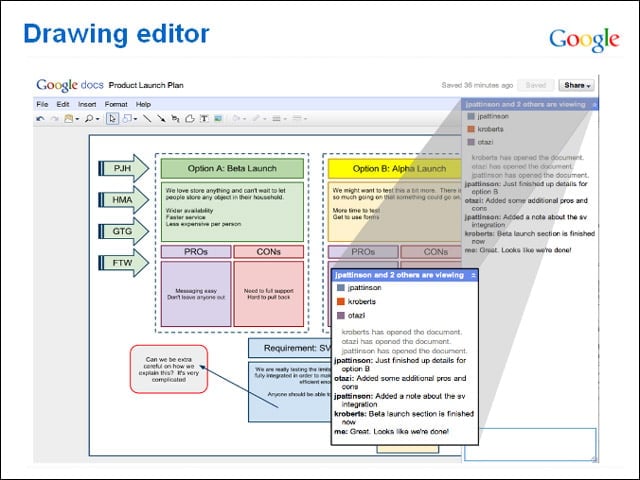Pick the freeform polygon shape tool

[190, 119]
